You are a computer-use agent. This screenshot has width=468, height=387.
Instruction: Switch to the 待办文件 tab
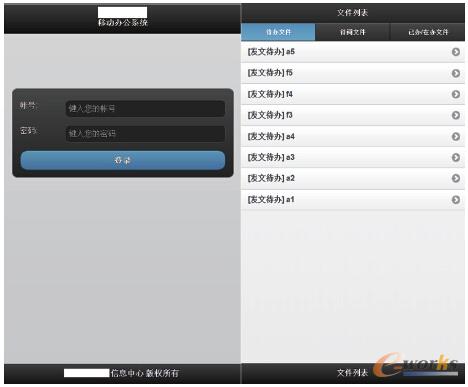278,32
